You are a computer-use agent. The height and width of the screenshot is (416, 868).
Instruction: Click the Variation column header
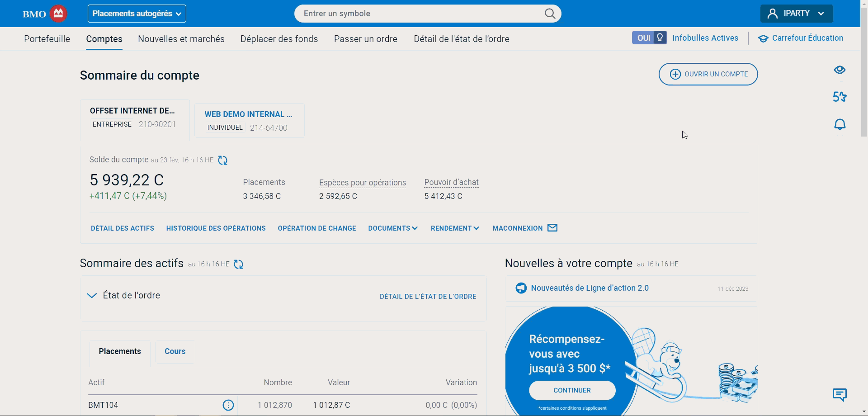coord(461,383)
